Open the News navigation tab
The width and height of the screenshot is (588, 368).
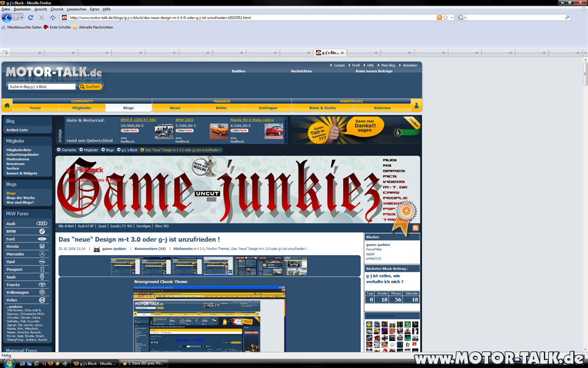coord(175,108)
